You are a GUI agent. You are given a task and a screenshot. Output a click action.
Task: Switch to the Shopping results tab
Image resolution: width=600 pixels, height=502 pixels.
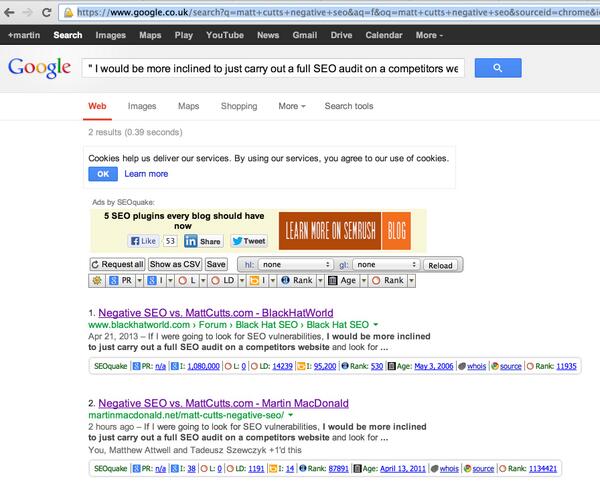tap(239, 106)
